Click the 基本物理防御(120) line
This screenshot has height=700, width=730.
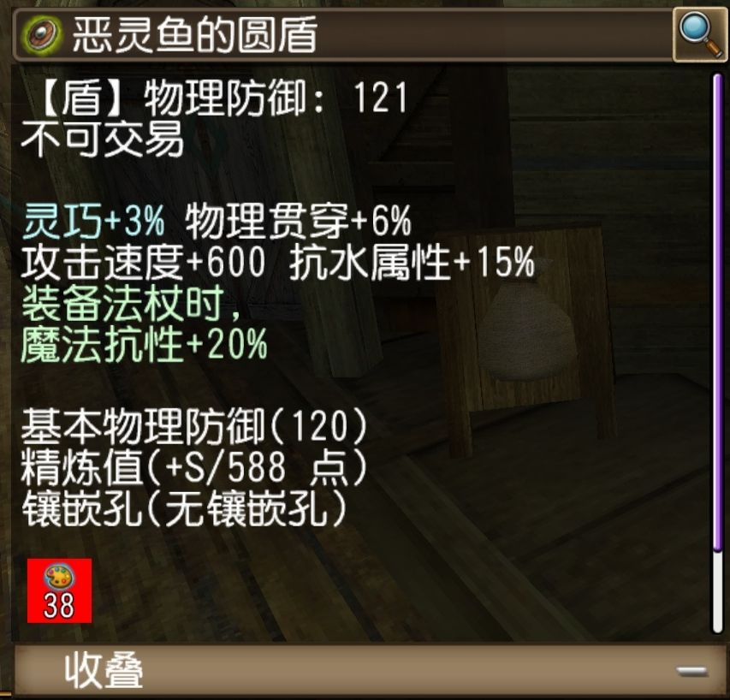click(x=194, y=426)
